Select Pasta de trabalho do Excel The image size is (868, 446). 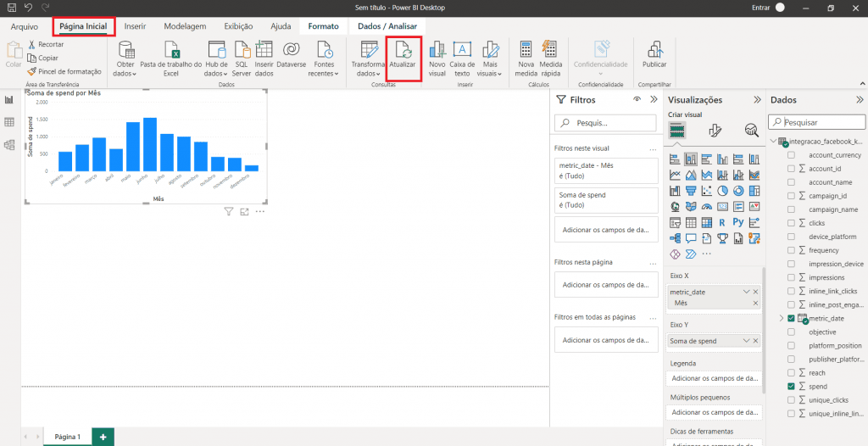coord(171,58)
